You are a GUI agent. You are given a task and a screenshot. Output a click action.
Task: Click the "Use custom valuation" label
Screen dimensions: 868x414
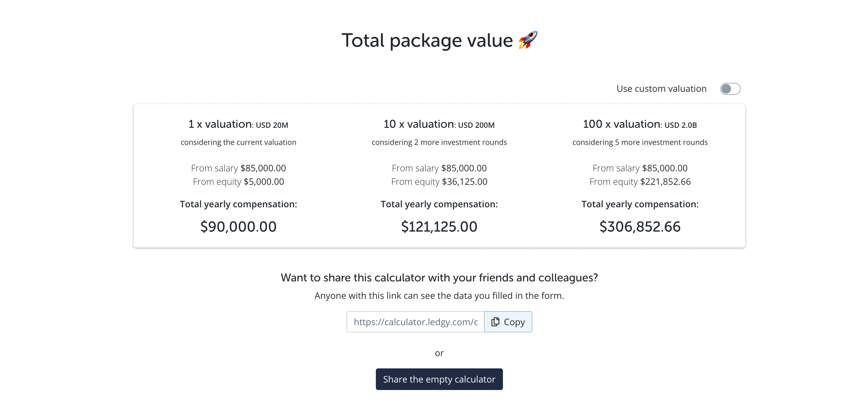661,89
